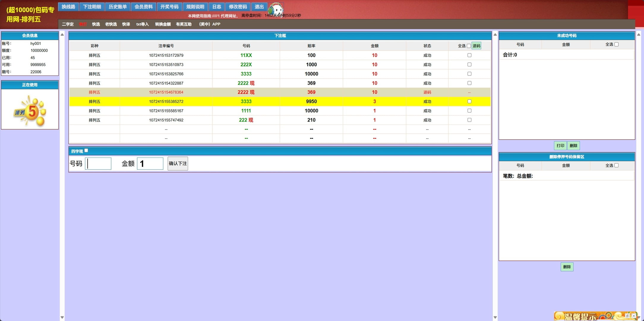Click the 金额 amount input field
Viewport: 644px width, 321px height.
coord(150,163)
